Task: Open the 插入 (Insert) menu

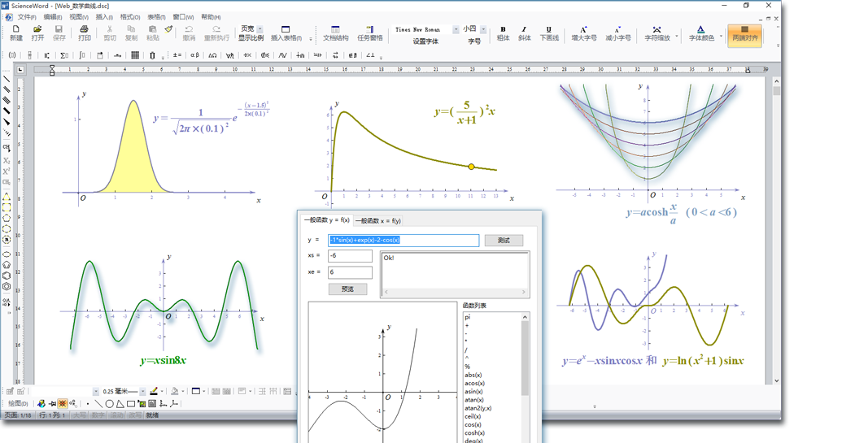Action: click(104, 16)
